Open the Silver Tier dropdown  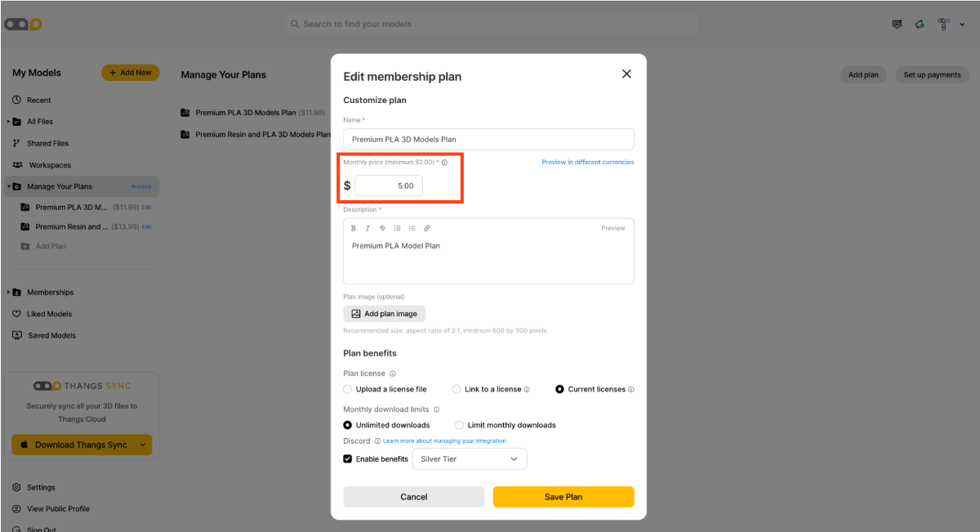[470, 459]
